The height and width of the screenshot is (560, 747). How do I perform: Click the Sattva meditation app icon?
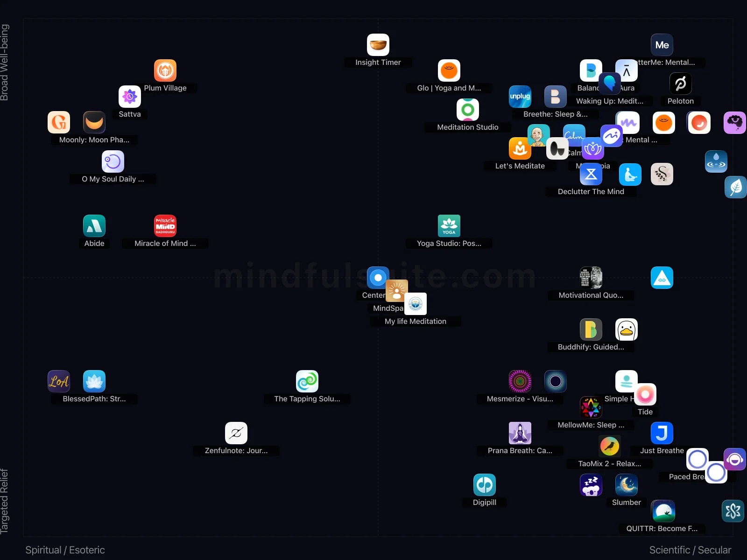pos(129,96)
